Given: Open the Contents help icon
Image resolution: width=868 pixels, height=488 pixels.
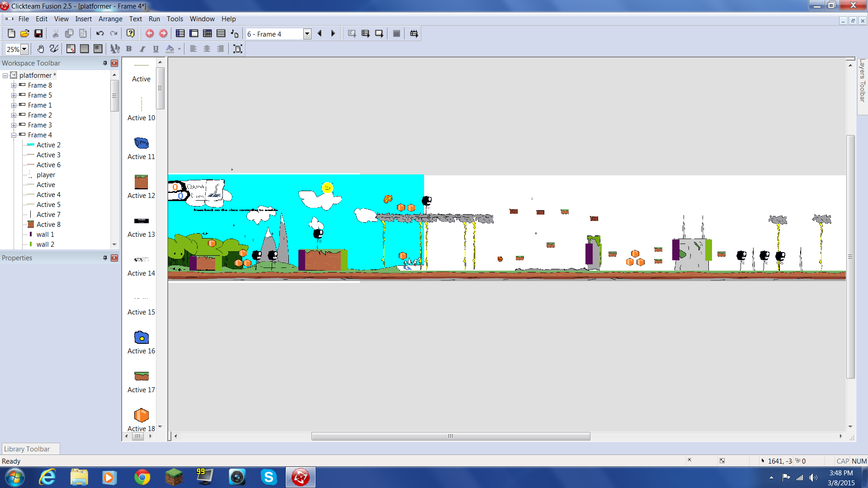Looking at the screenshot, I should [131, 33].
